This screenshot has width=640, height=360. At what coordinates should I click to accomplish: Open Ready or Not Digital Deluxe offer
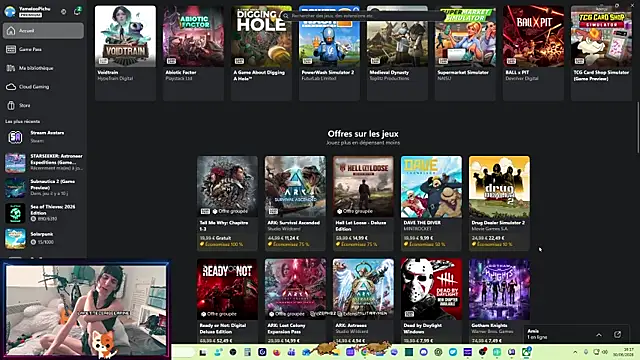[x=227, y=301]
